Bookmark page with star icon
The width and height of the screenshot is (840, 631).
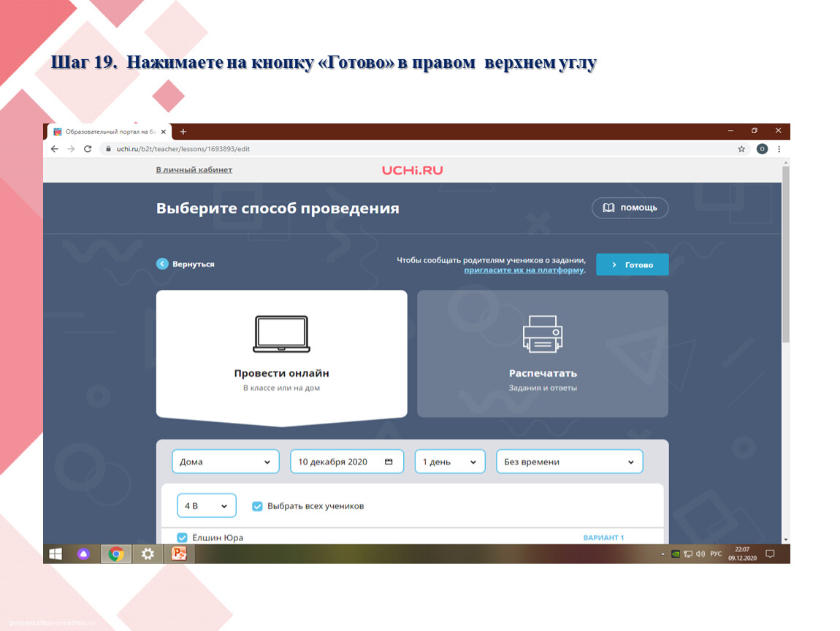tap(741, 149)
